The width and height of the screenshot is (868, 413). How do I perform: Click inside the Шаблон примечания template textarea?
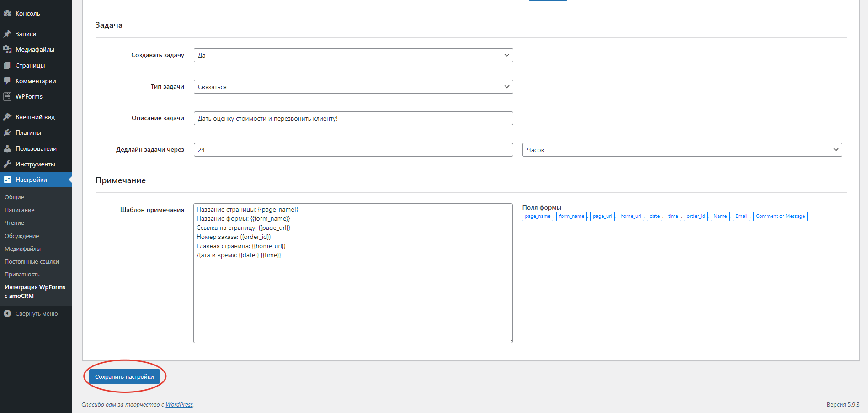[x=353, y=273]
